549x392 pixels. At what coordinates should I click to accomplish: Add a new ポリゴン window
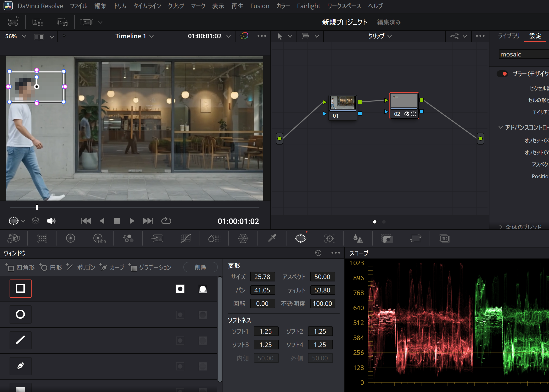point(81,267)
